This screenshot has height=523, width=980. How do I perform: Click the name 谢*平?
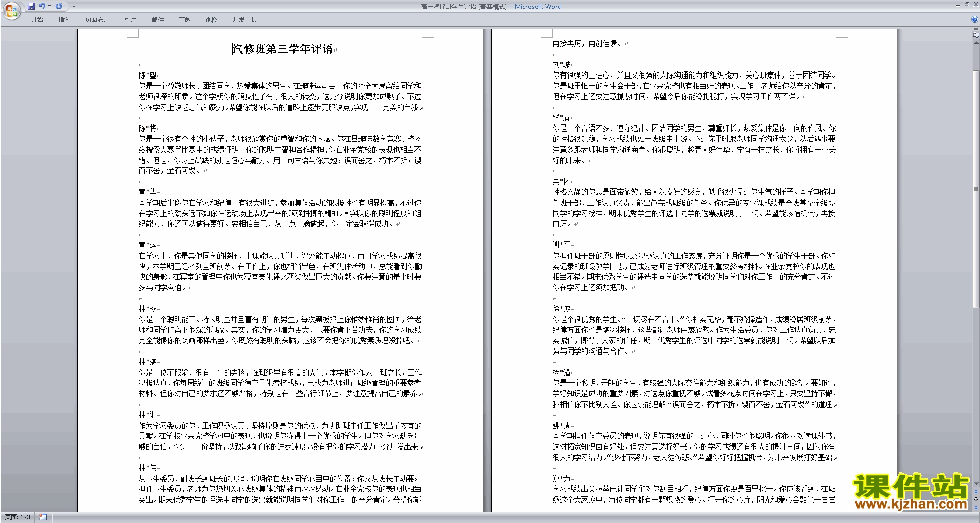561,245
